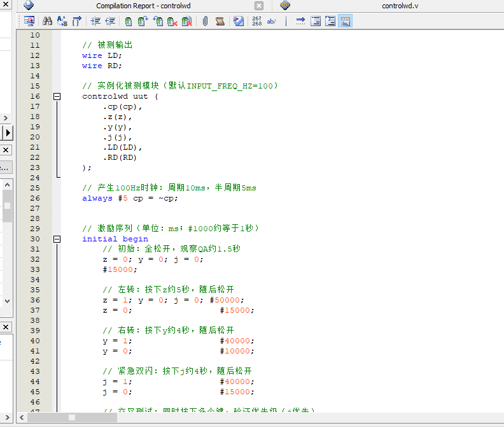Click the '.cp(cp),' port connection line

tap(122, 106)
